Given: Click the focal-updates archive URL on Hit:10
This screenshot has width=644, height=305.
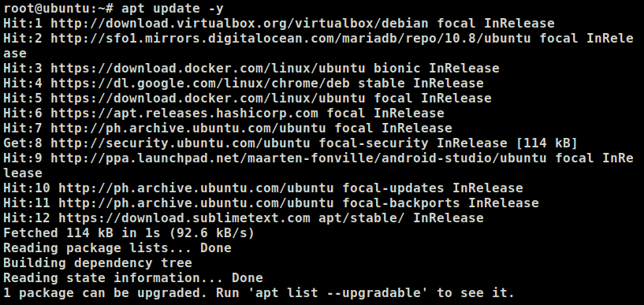Looking at the screenshot, I should click(x=196, y=188).
